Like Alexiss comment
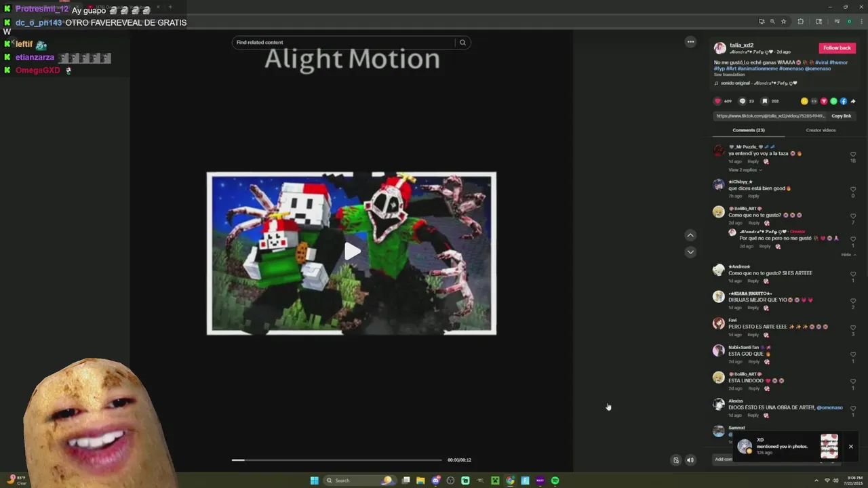Screen dimensions: 868x488 pos(853,409)
